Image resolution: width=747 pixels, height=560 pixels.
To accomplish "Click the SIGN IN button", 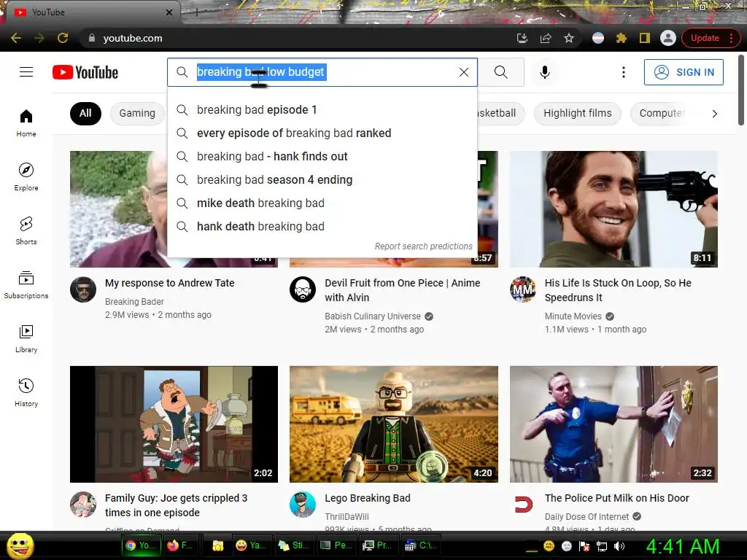I will (684, 72).
